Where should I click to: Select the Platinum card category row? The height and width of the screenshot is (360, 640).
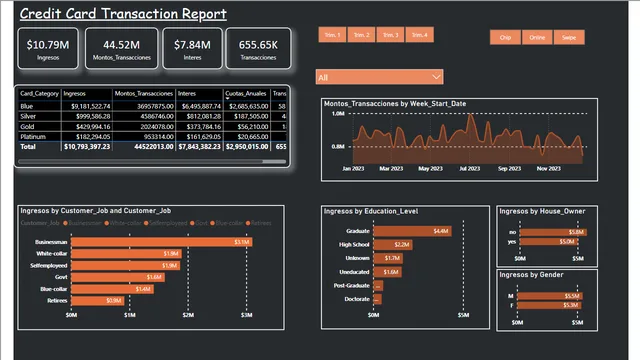153,137
